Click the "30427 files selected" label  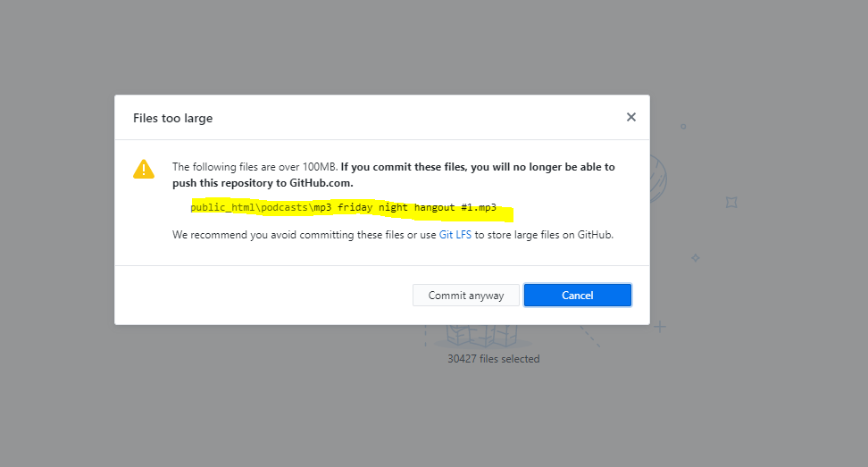493,359
